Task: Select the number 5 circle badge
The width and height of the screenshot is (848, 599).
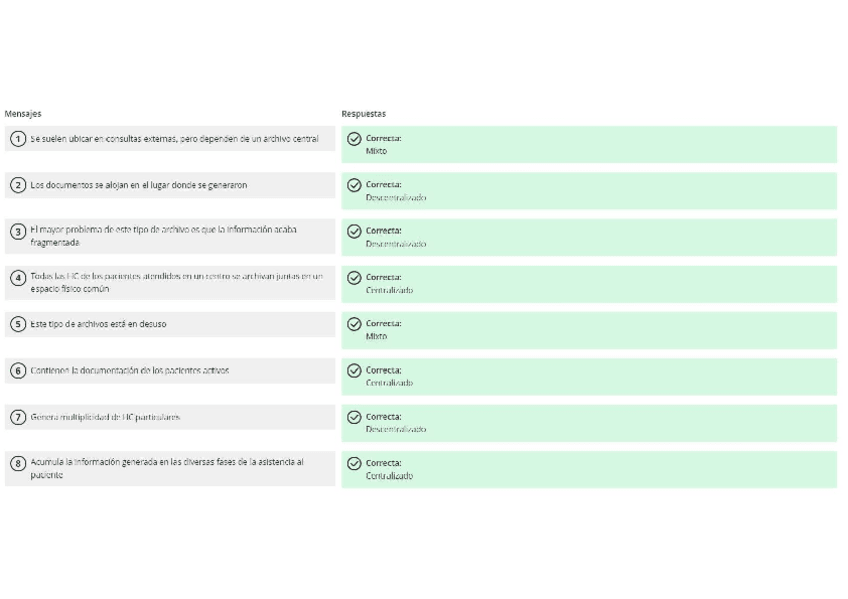Action: [x=18, y=324]
